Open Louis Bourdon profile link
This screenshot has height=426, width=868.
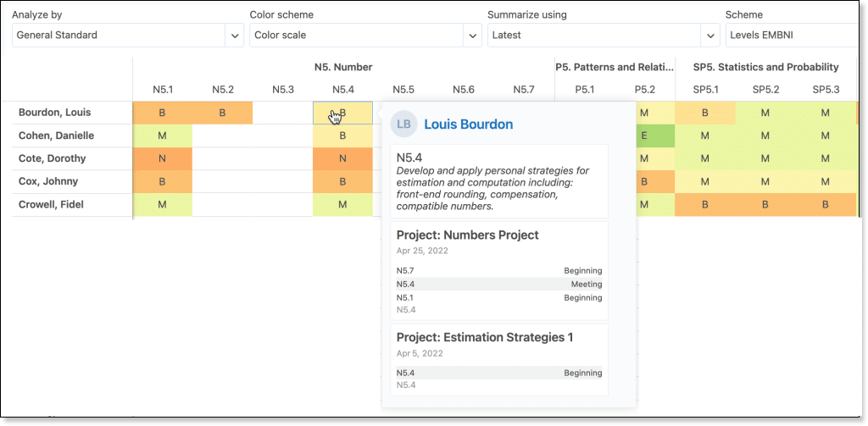click(x=468, y=124)
